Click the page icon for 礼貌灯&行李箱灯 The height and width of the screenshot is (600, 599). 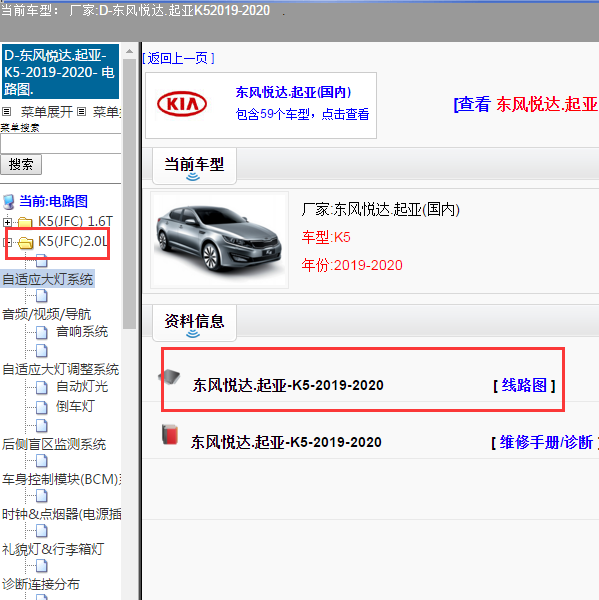point(42,530)
